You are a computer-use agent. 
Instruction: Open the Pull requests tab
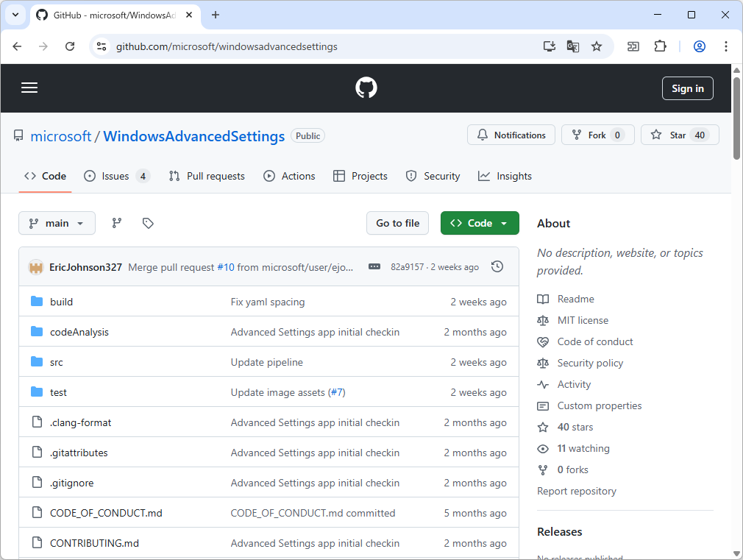tap(207, 176)
